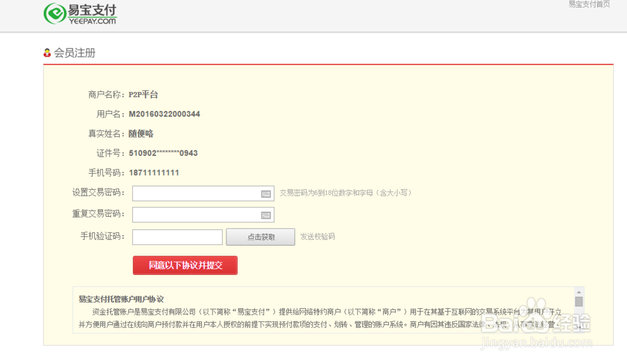
Task: Open virtual keyboard icon in 设置交易密码 field
Action: pyautogui.click(x=266, y=194)
